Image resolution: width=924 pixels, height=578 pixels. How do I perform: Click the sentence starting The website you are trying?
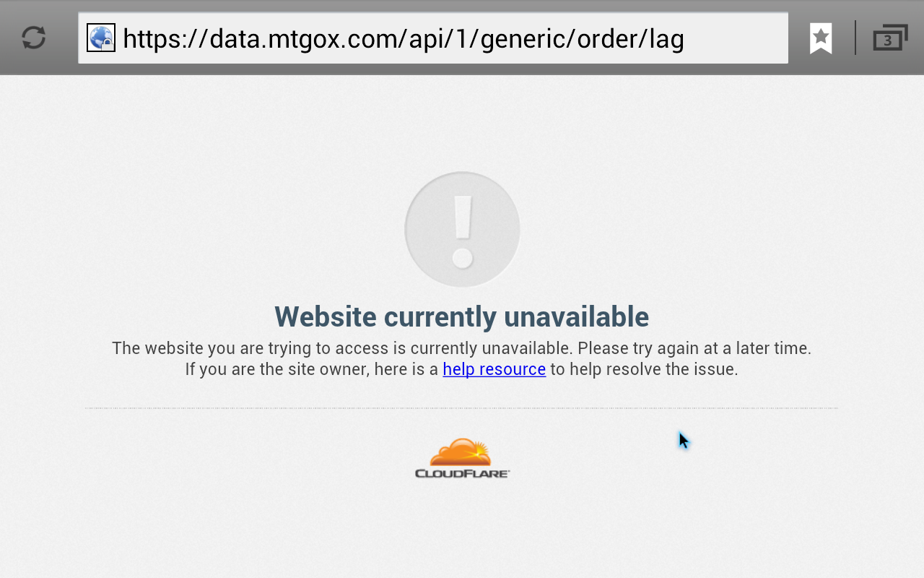(342, 348)
